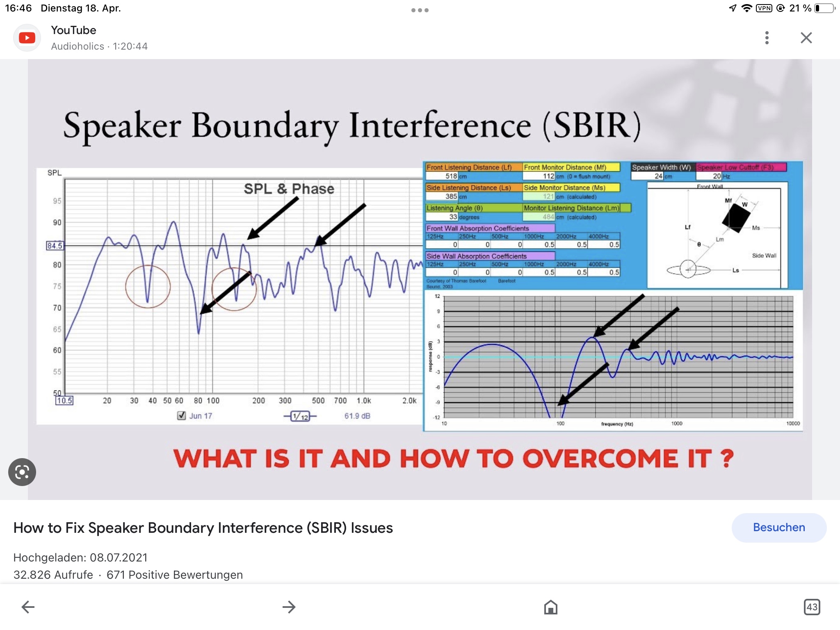840x630 pixels.
Task: Tap the YouTube source label
Action: point(73,30)
